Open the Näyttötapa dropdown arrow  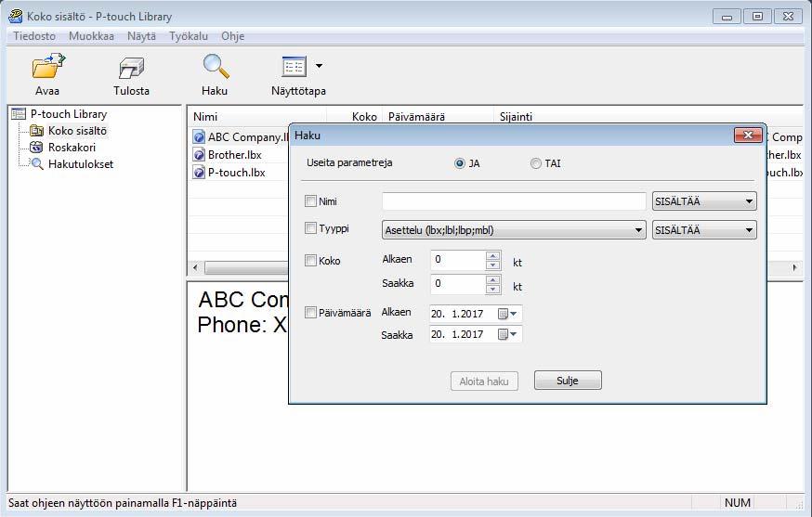[x=319, y=66]
